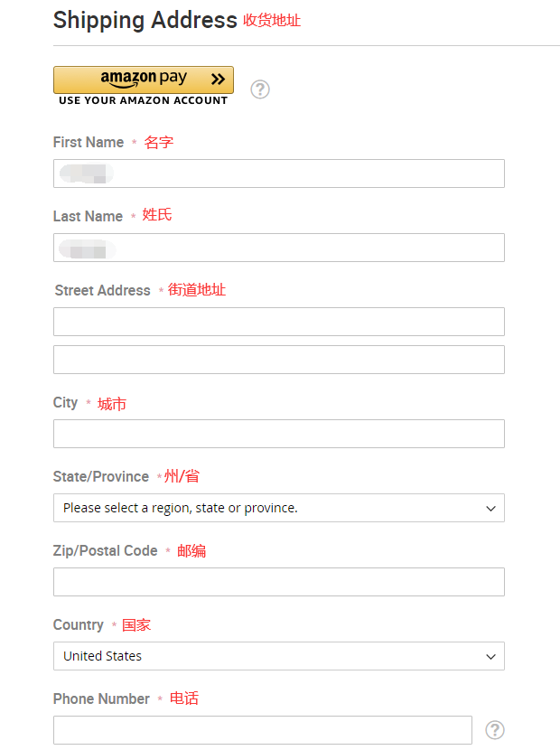Expand the Country dropdown showing United States
The height and width of the screenshot is (750, 560).
(x=278, y=656)
